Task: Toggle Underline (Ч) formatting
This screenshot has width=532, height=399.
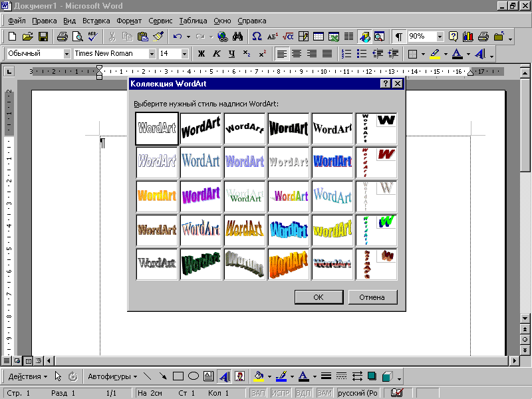Action: point(231,54)
